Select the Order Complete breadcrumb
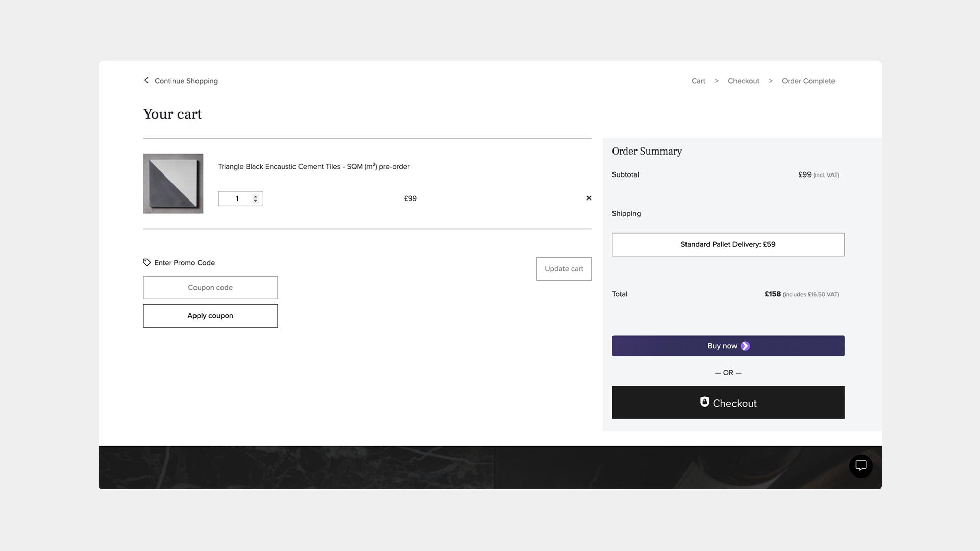The width and height of the screenshot is (980, 551). tap(808, 81)
